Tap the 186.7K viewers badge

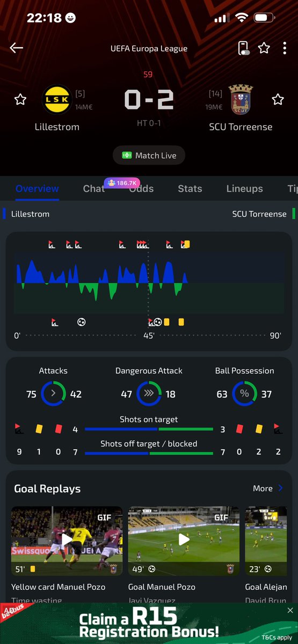click(123, 183)
